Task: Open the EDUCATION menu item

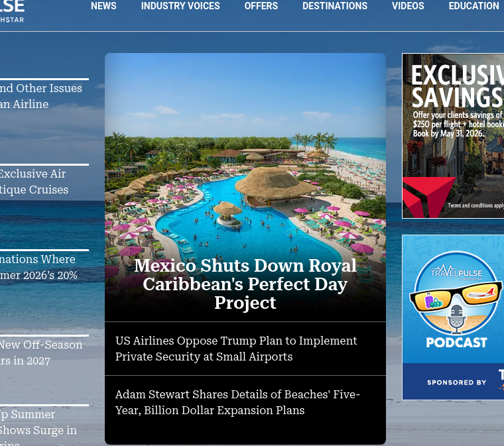Action: [473, 6]
